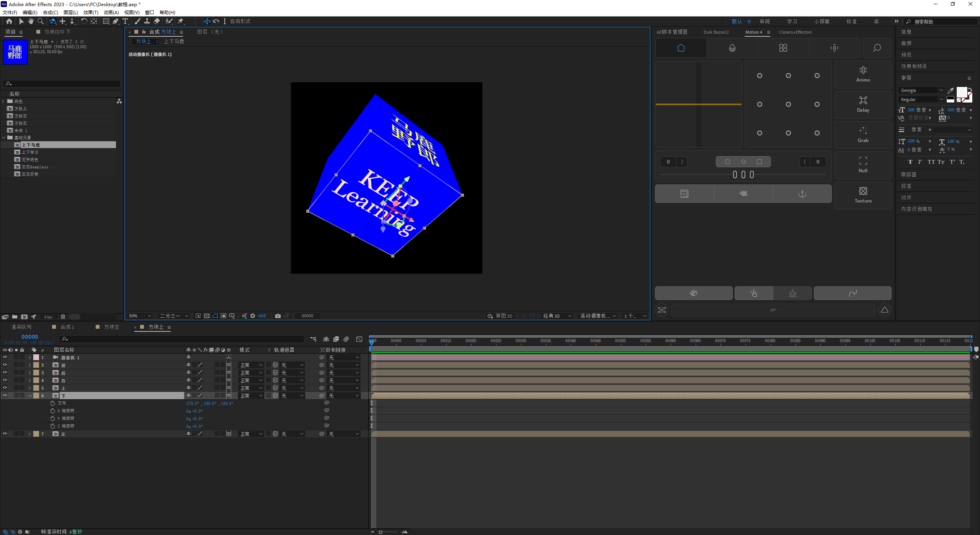The width and height of the screenshot is (980, 535).
Task: Open the 50% magnification dropdown
Action: [140, 316]
